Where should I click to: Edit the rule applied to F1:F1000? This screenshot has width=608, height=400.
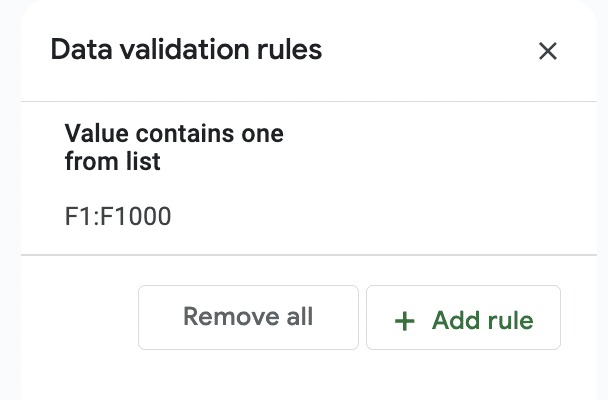click(309, 178)
